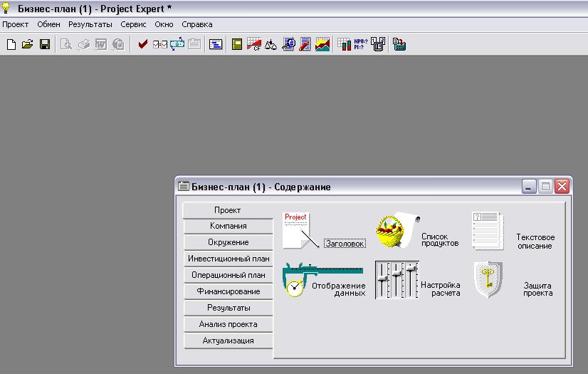
Task: Click the lightbulb application icon in title bar
Action: [6, 8]
